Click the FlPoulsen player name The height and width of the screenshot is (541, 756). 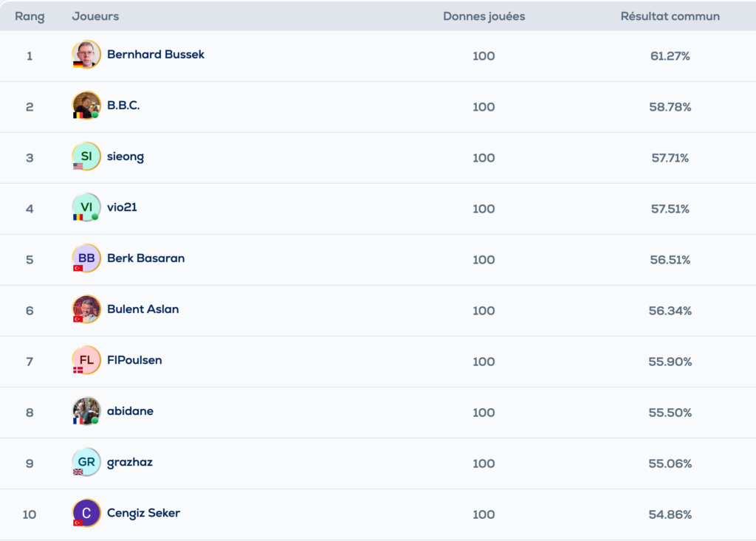134,360
